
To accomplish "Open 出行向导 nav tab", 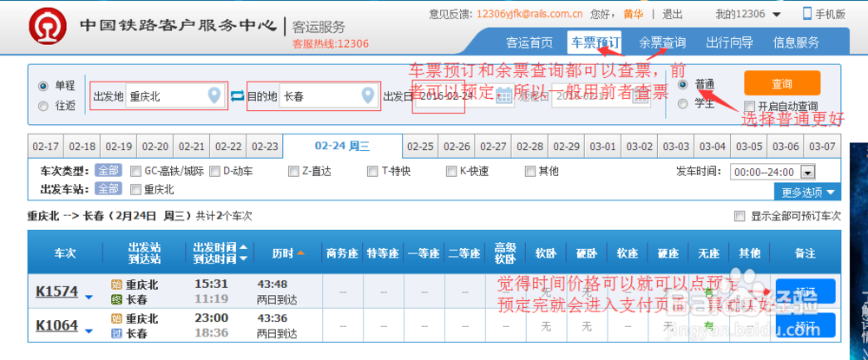I will (729, 43).
